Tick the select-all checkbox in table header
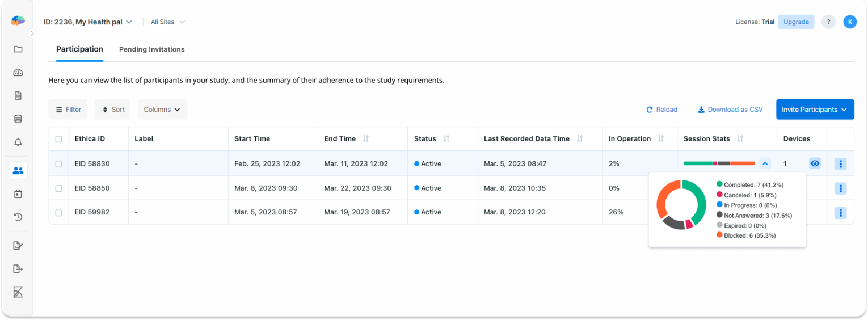 point(58,139)
